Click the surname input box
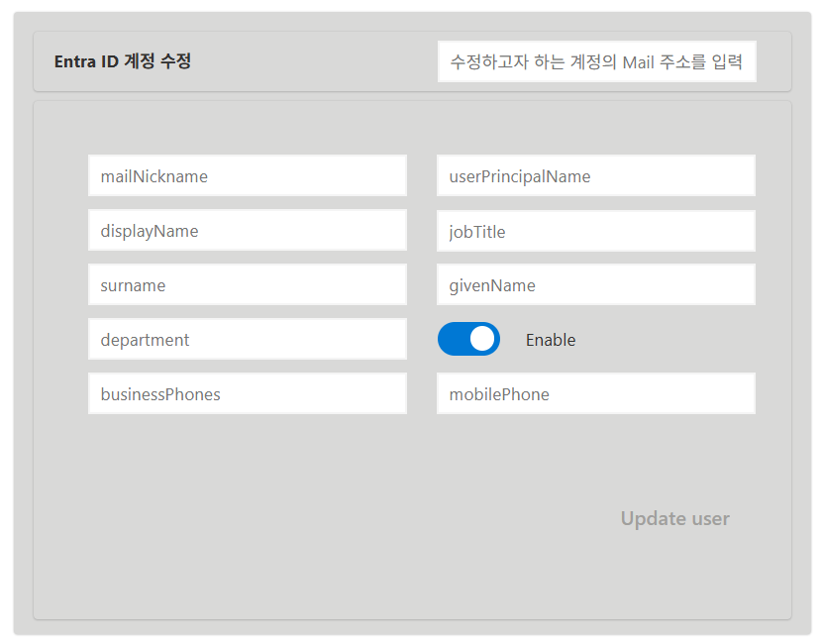The height and width of the screenshot is (644, 821). pyautogui.click(x=248, y=284)
